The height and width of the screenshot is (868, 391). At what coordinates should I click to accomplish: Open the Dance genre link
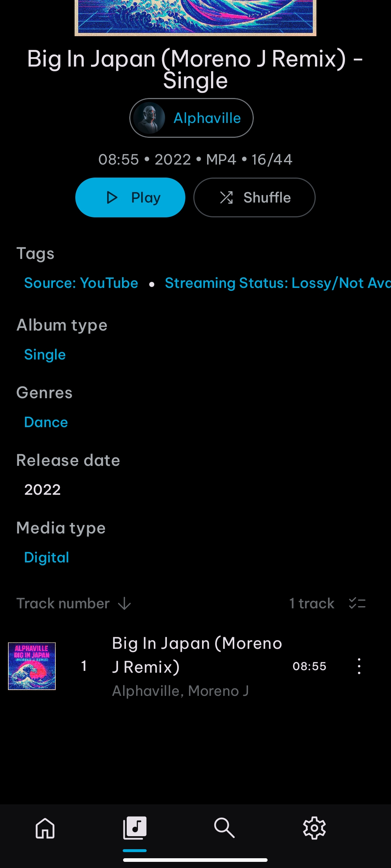[46, 422]
